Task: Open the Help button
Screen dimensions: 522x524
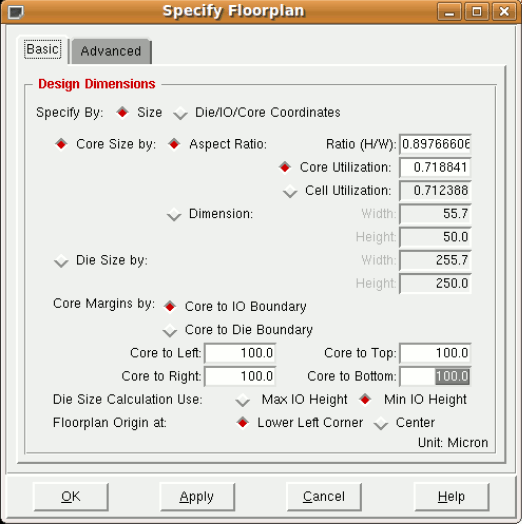Action: tap(451, 497)
